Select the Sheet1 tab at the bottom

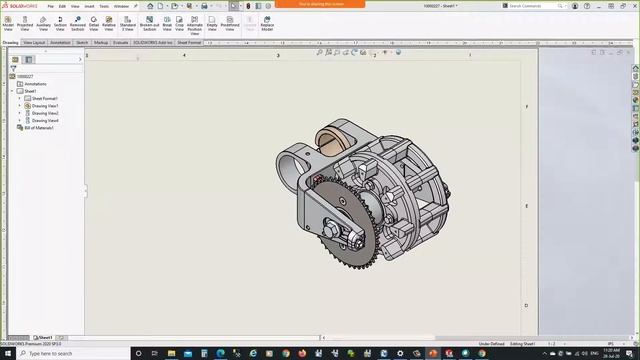(x=43, y=338)
